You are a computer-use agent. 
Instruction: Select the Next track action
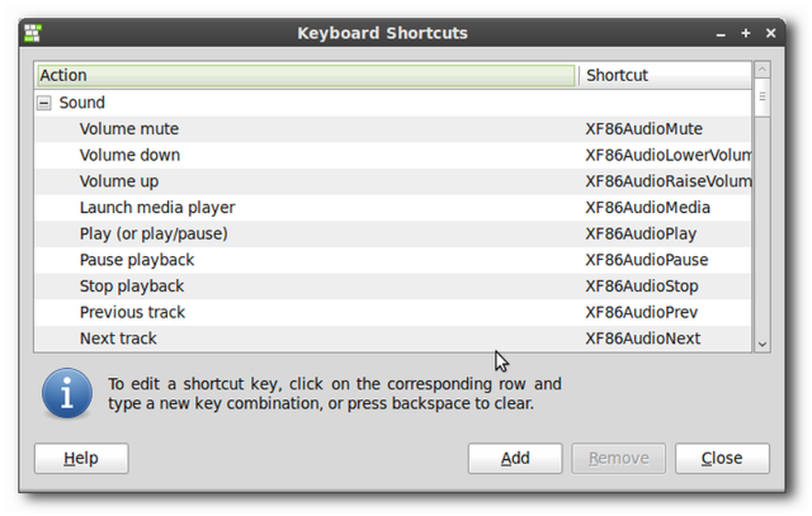click(x=118, y=339)
